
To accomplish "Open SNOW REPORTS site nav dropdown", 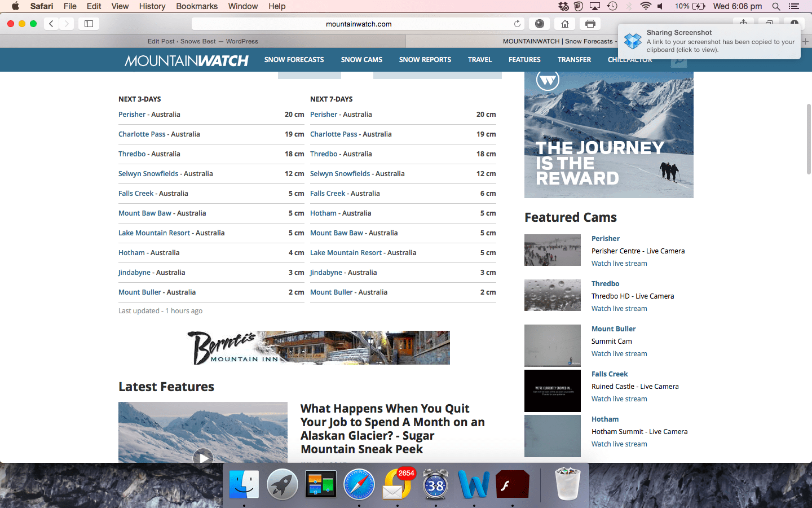I will (425, 59).
